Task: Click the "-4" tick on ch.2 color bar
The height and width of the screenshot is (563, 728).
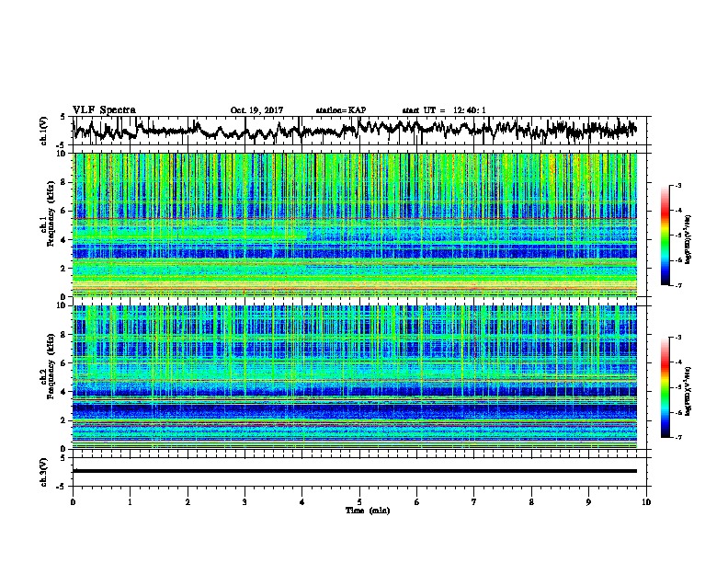Action: [677, 362]
